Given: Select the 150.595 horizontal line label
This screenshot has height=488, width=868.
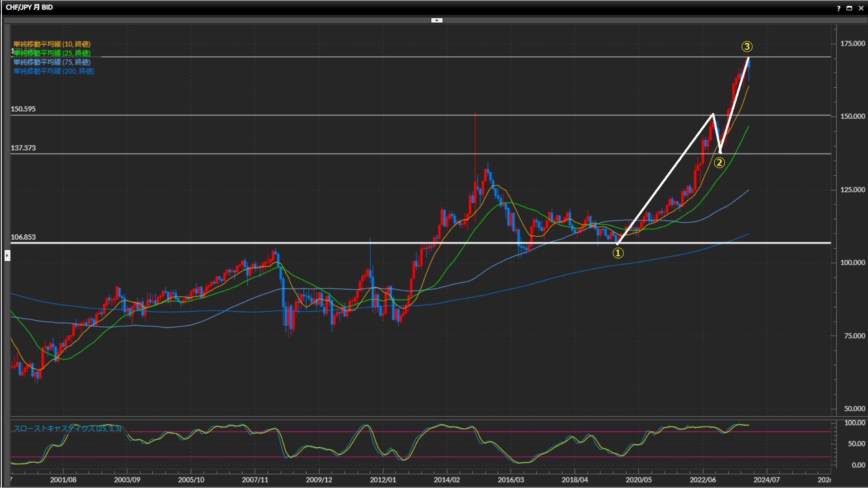Looking at the screenshot, I should (23, 109).
